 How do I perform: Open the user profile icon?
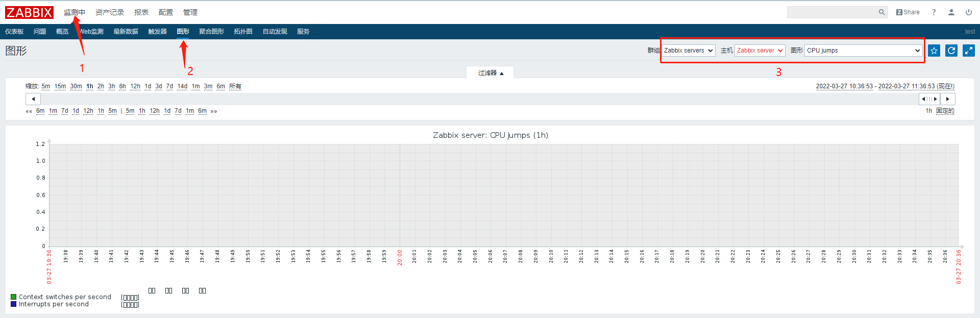point(951,12)
